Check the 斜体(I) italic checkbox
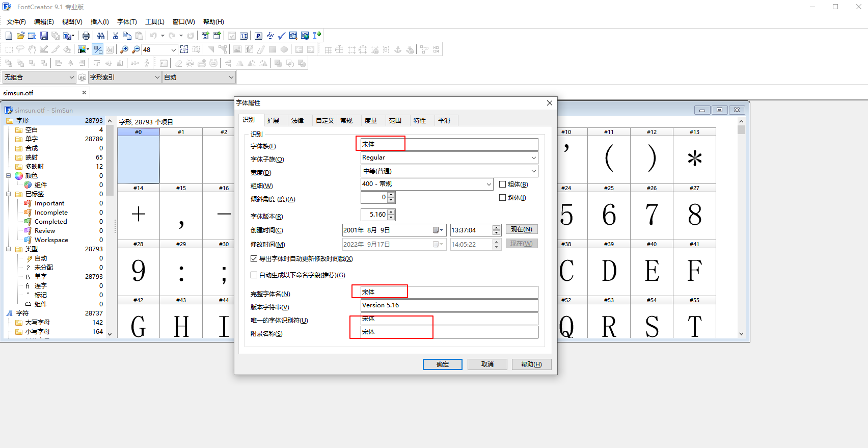 (503, 198)
